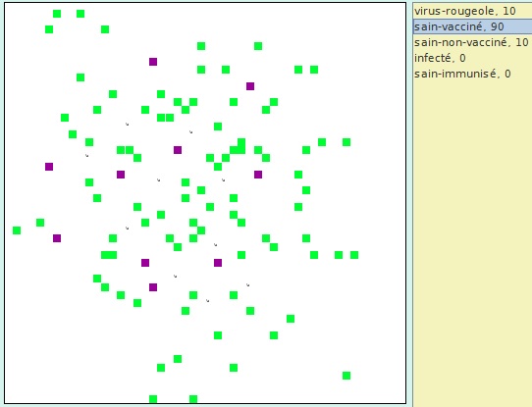Select the 'sain-vacciné, 90' list entry
Viewport: 532px width, 407px height.
472,26
